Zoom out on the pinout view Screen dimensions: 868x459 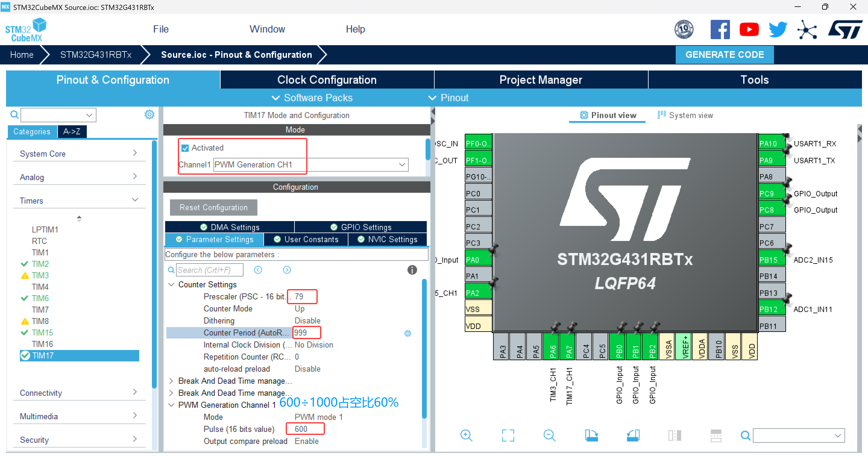tap(549, 435)
